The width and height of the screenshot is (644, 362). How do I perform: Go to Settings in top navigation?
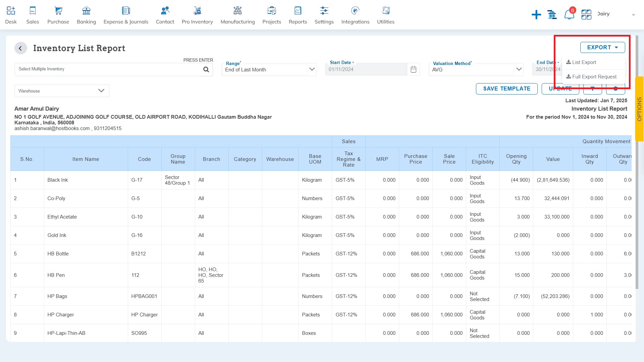(324, 15)
